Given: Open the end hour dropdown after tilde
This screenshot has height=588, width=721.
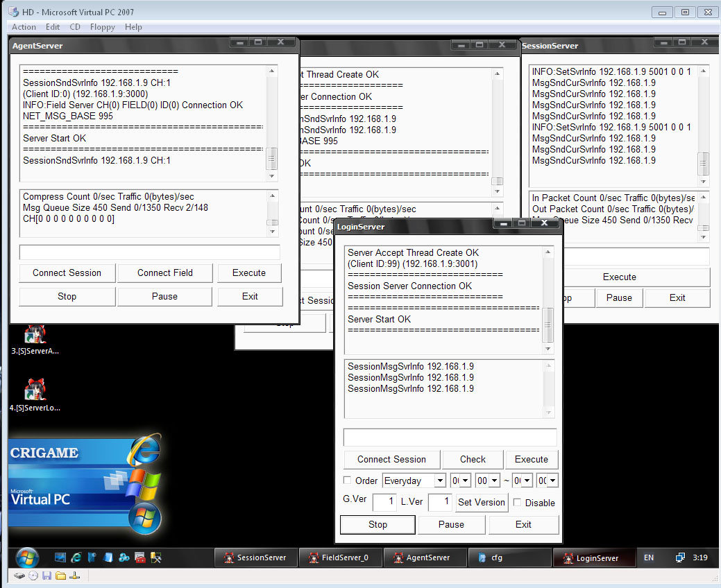Looking at the screenshot, I should pos(527,481).
